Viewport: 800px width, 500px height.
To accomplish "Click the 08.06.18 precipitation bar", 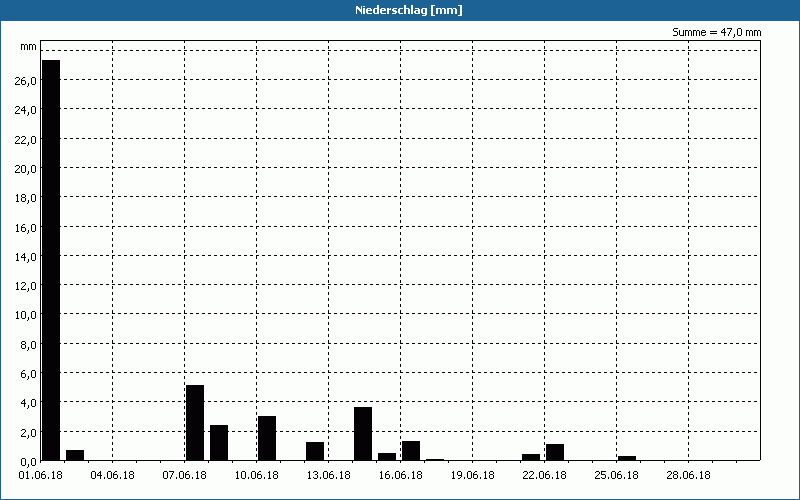I will pyautogui.click(x=219, y=442).
